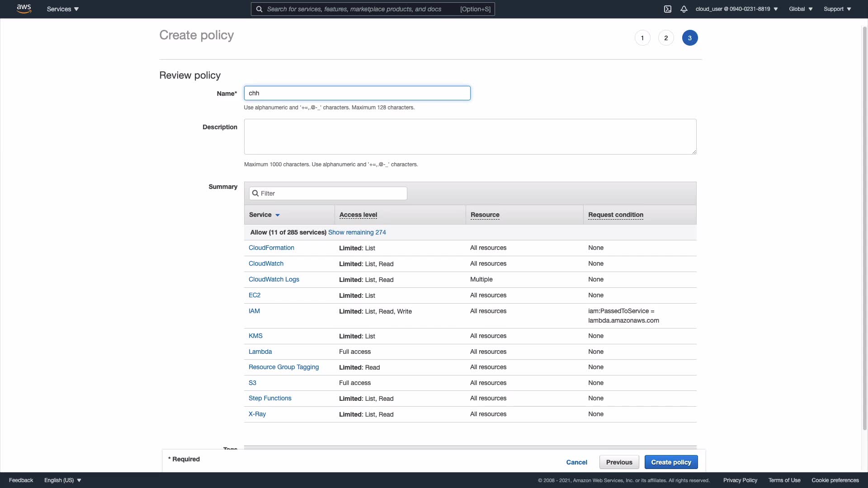Click into the Description text area
Image resolution: width=868 pixels, height=488 pixels.
470,136
